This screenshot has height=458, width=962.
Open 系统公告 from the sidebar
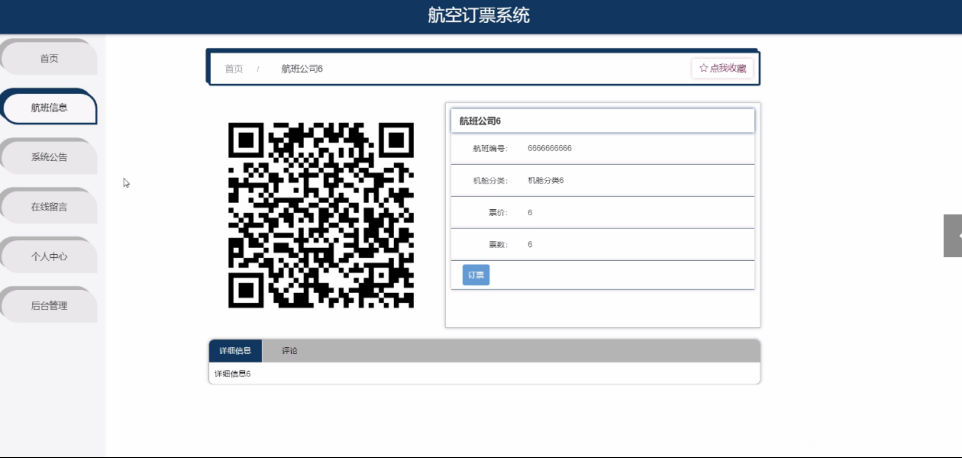click(x=49, y=158)
